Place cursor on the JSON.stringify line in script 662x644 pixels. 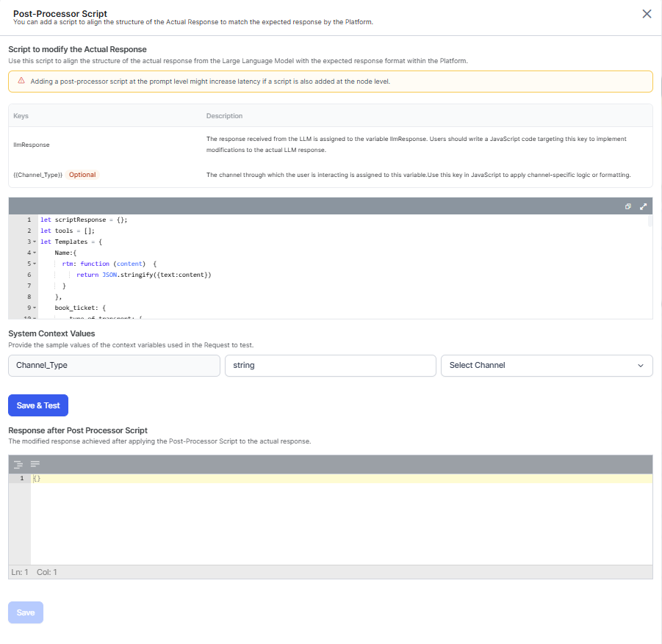click(x=143, y=275)
